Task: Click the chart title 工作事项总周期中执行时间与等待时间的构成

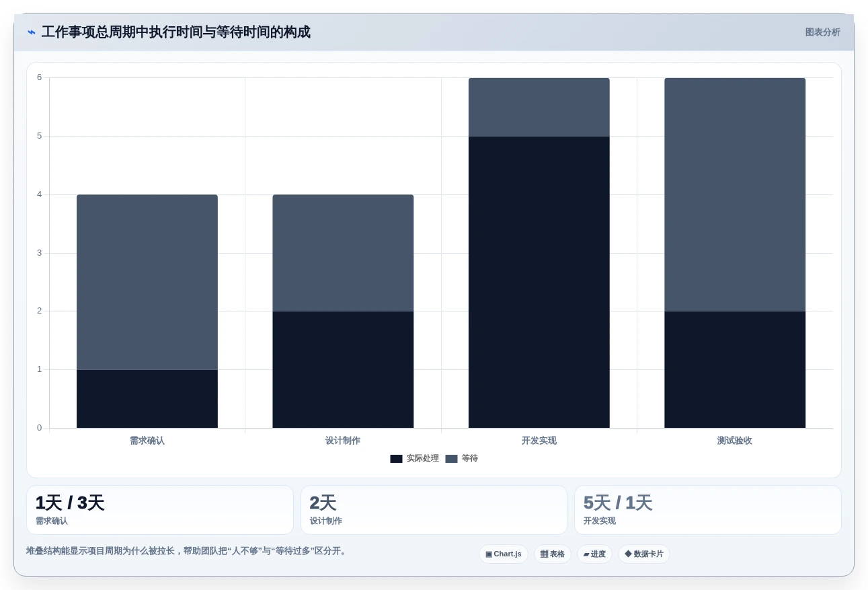Action: (x=175, y=32)
